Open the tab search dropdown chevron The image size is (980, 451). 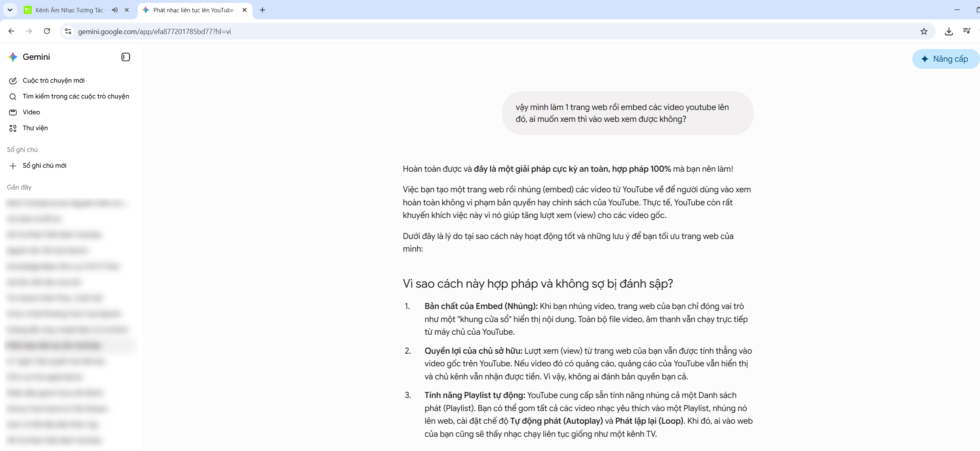(x=10, y=10)
